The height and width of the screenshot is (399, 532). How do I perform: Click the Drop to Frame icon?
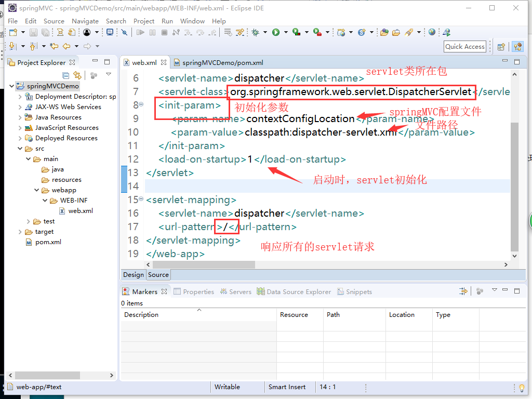pos(228,32)
